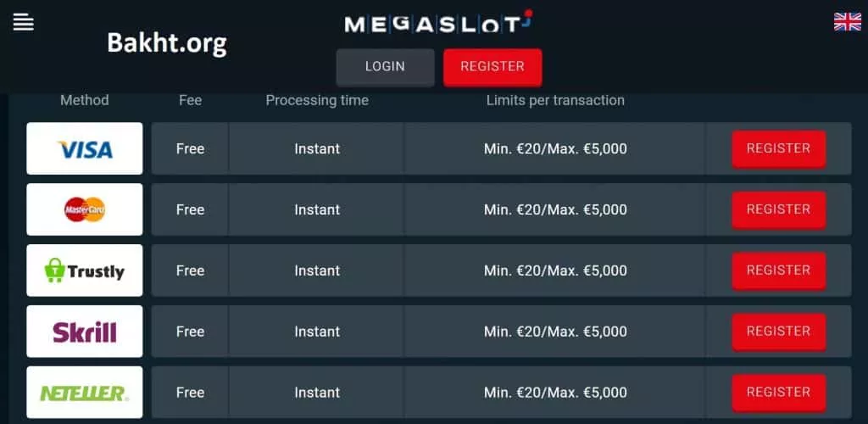Viewport: 868px width, 424px height.
Task: Click the Limits per transaction header
Action: (x=555, y=100)
